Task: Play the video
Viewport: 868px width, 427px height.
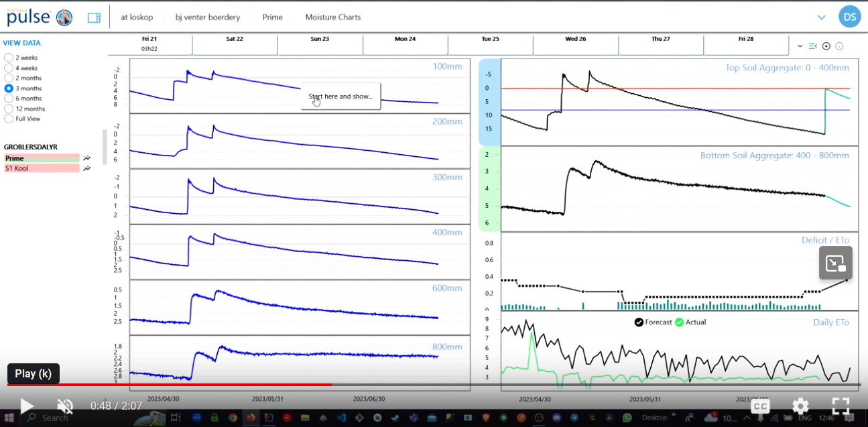Action: click(x=26, y=406)
